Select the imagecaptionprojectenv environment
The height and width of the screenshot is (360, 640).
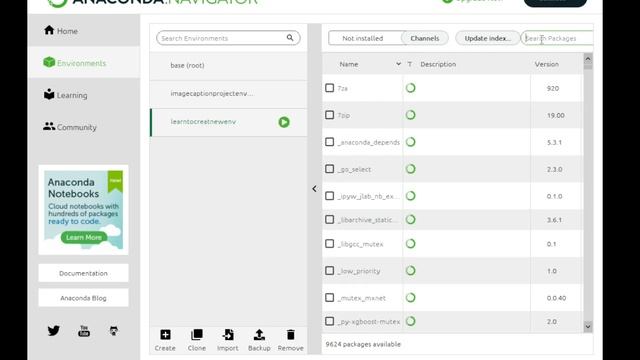[x=229, y=94]
